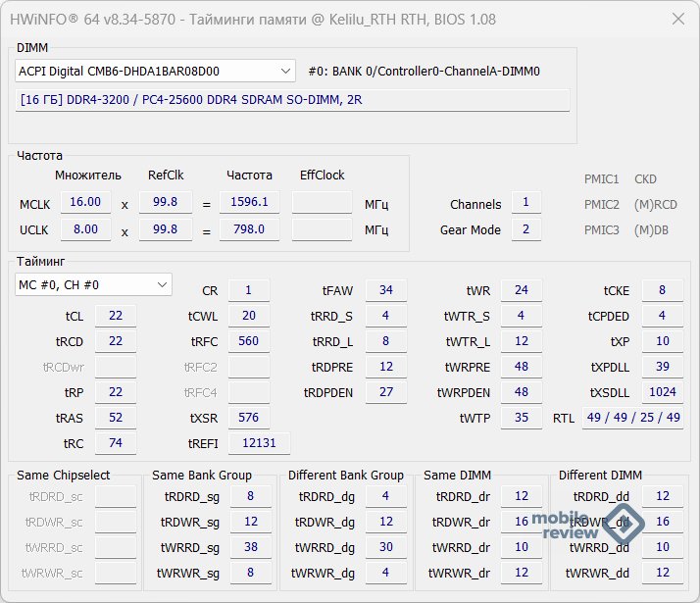Select the MCLK multiplier value 16.00

click(x=85, y=202)
